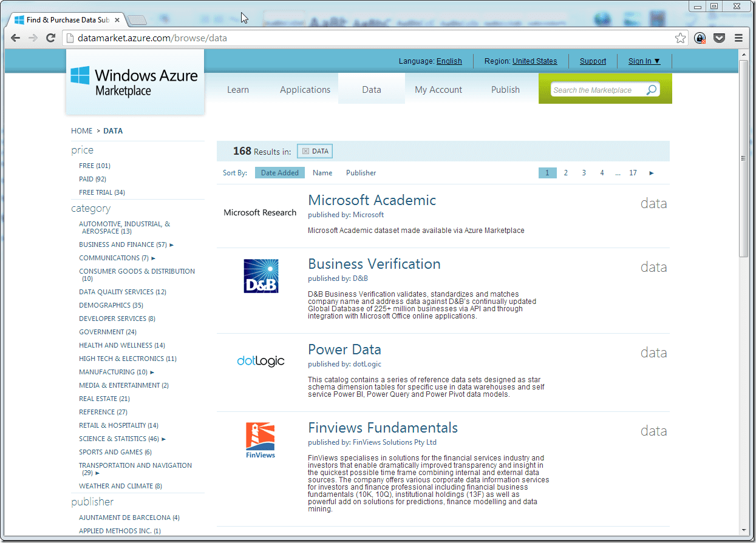Open the Support link
756x543 pixels.
(593, 61)
